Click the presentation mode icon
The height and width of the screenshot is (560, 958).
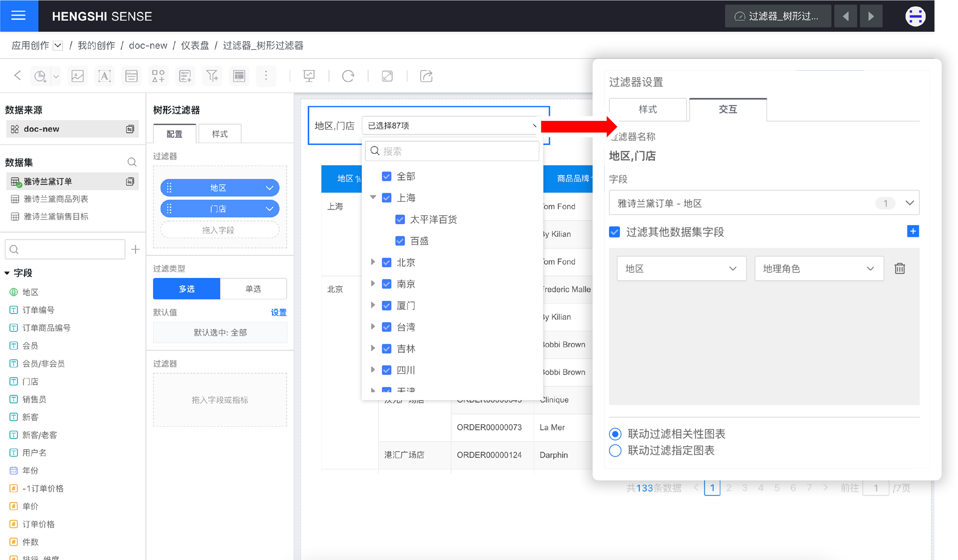point(309,76)
